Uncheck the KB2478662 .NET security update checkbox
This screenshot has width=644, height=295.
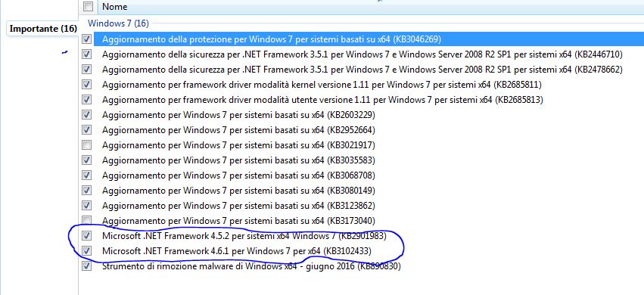coord(87,70)
